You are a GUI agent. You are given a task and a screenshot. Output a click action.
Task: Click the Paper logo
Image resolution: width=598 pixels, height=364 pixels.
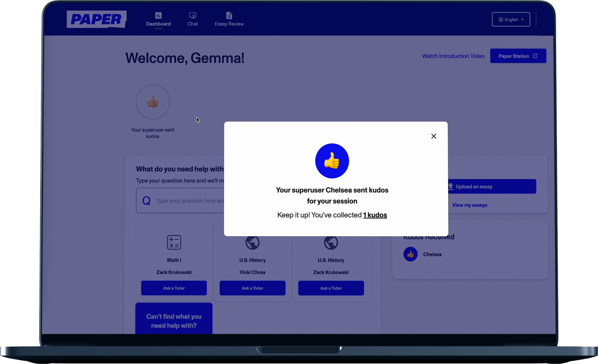96,19
